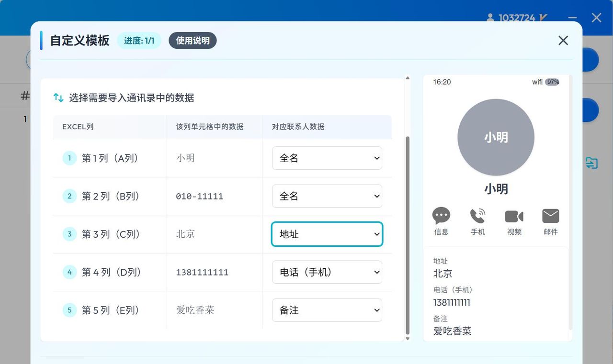The image size is (613, 364).
Task: Click the sort arrows icon beside 选择需要导入通讯录中的数据
Action: tap(58, 97)
